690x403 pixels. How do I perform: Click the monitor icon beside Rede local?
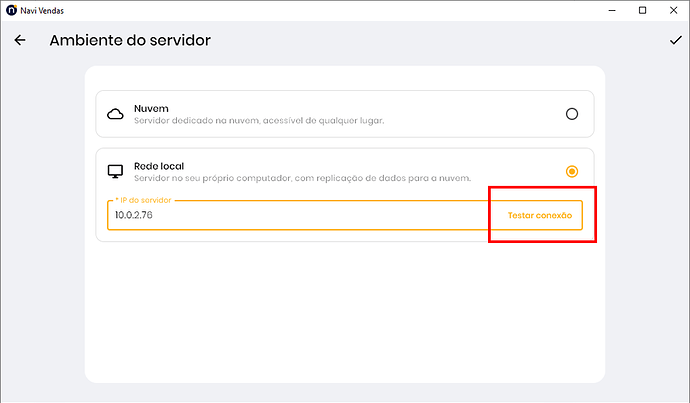[115, 171]
